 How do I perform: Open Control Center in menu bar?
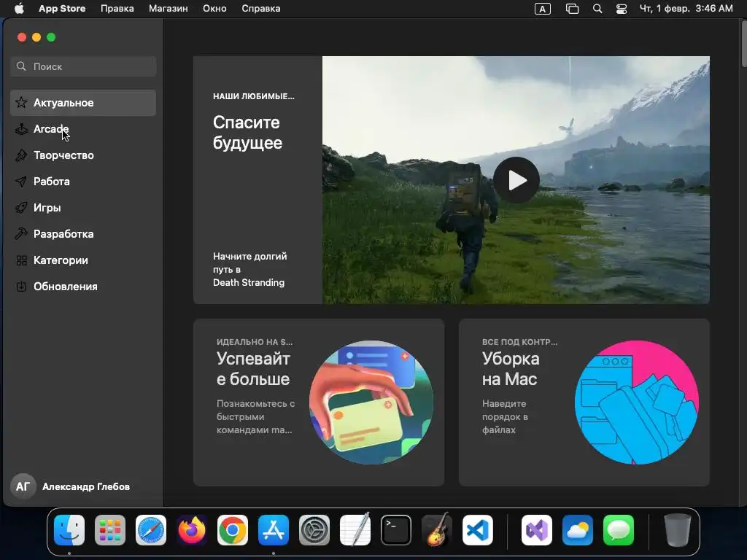click(x=622, y=9)
